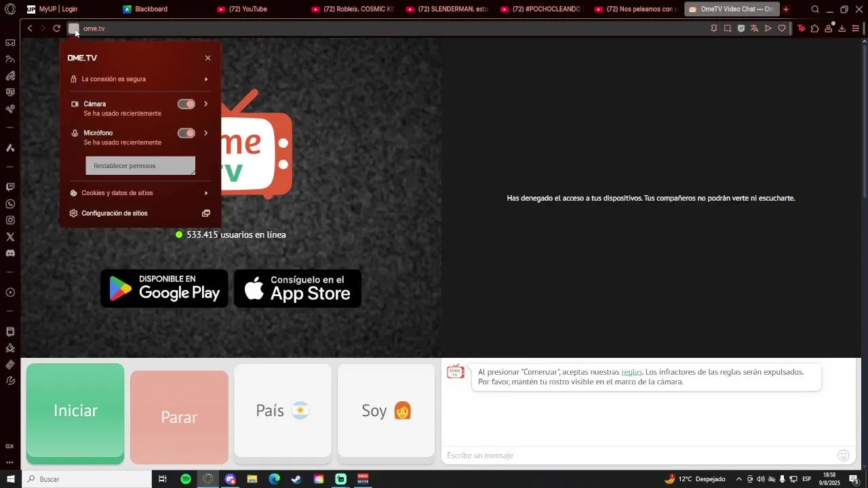The width and height of the screenshot is (868, 488).
Task: Open the tab search magnifier
Action: (x=815, y=9)
